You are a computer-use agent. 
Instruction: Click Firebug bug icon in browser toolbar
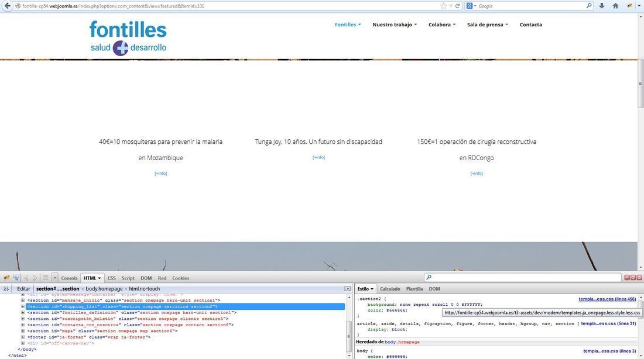point(629,6)
